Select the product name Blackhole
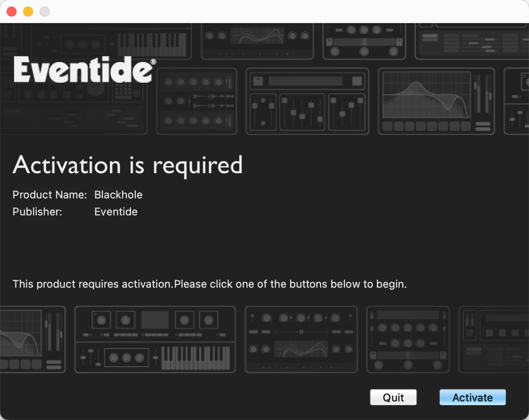The width and height of the screenshot is (529, 420). (118, 195)
